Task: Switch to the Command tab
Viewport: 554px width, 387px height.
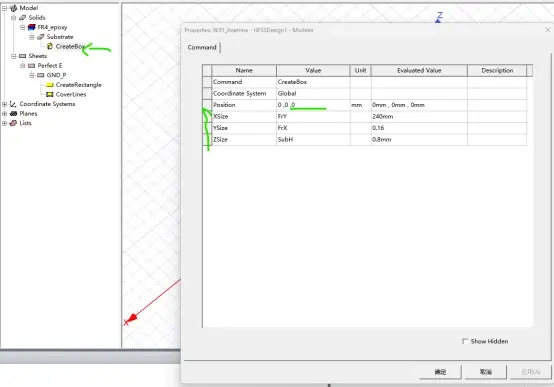Action: tap(202, 47)
